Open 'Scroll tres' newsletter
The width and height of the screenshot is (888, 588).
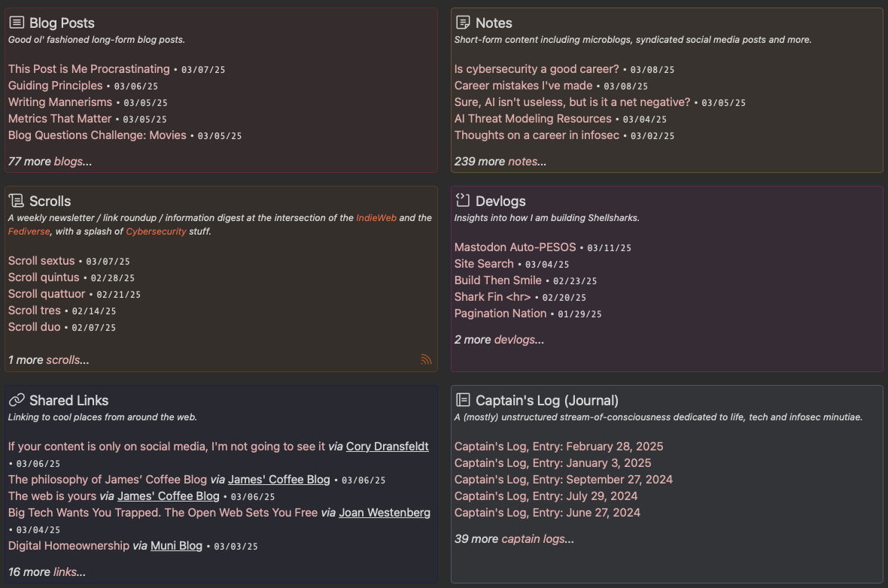pyautogui.click(x=34, y=310)
